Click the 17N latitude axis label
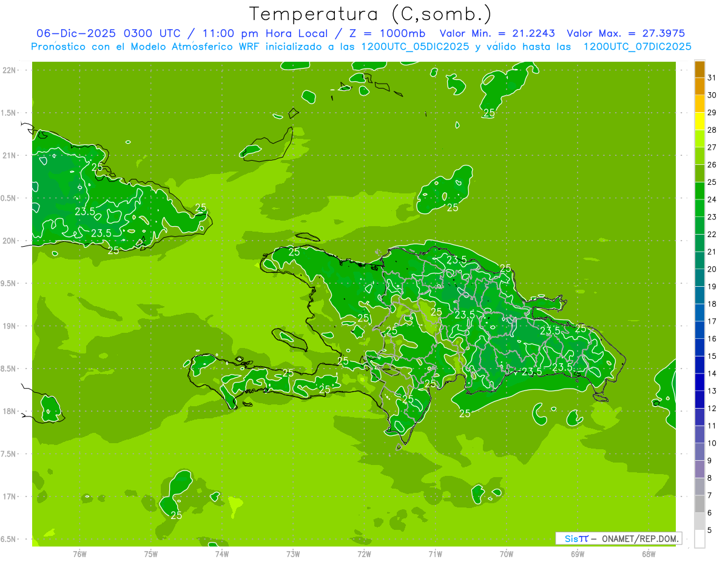Image resolution: width=728 pixels, height=562 pixels. (10, 497)
